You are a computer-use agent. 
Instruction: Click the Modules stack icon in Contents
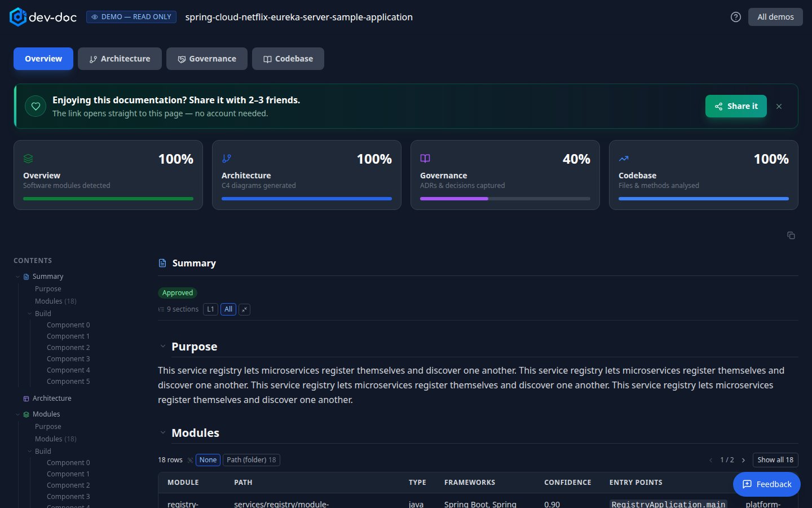tap(26, 414)
